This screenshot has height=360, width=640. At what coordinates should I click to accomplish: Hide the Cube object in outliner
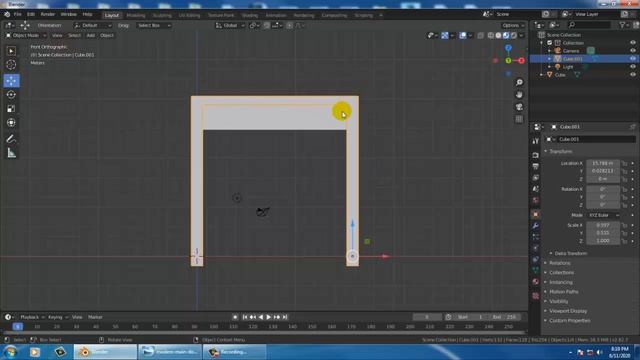(x=633, y=75)
